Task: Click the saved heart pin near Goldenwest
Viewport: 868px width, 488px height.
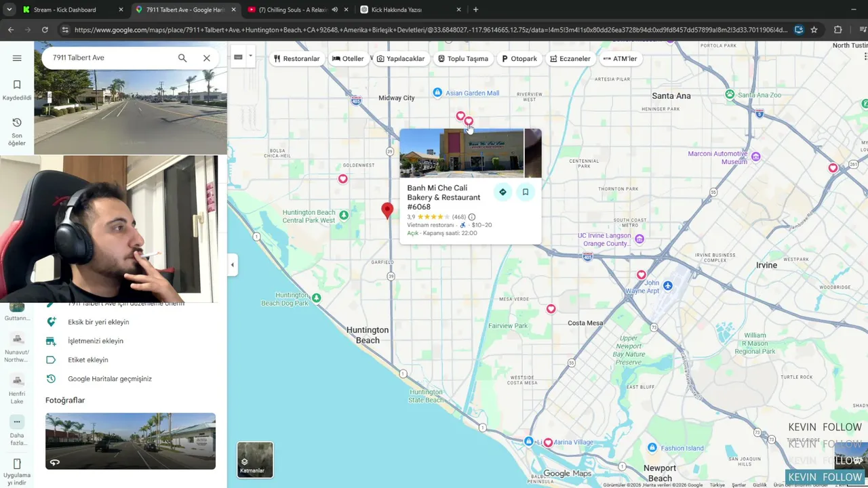Action: pyautogui.click(x=343, y=179)
